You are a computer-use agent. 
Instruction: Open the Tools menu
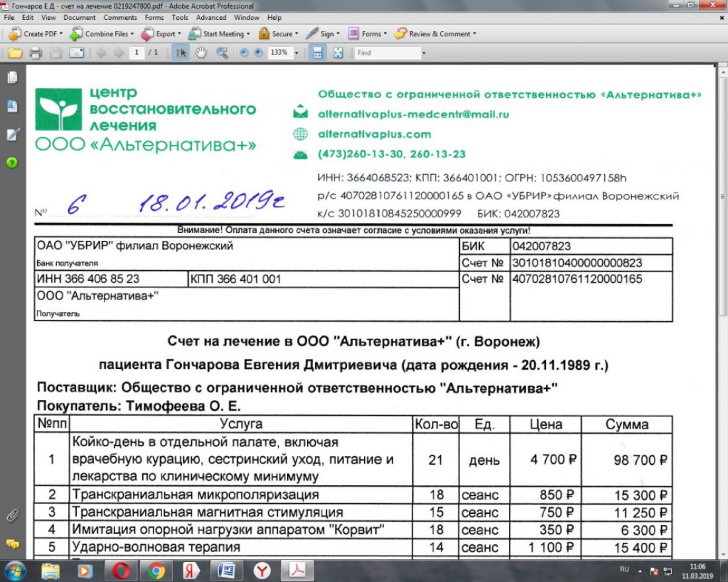[x=179, y=18]
